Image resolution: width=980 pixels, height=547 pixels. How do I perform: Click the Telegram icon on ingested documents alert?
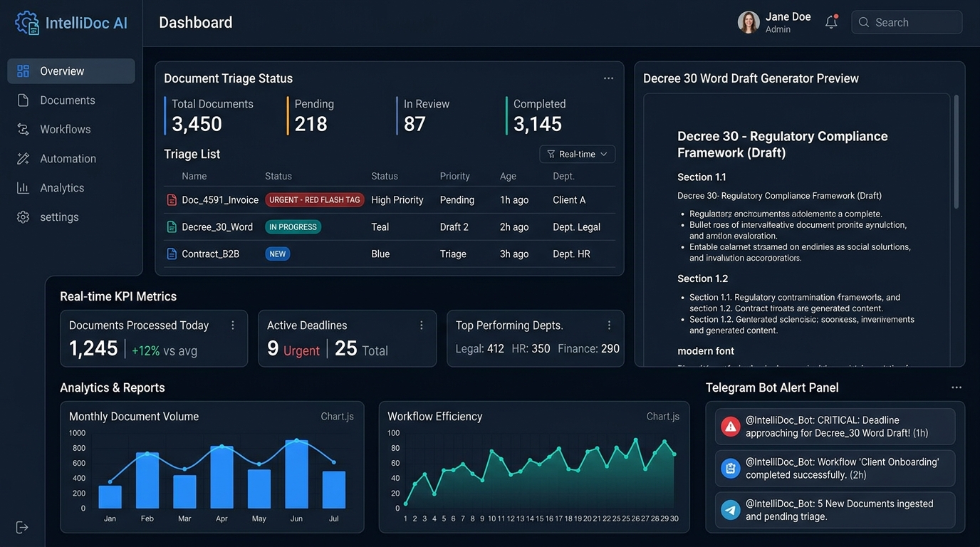[731, 510]
